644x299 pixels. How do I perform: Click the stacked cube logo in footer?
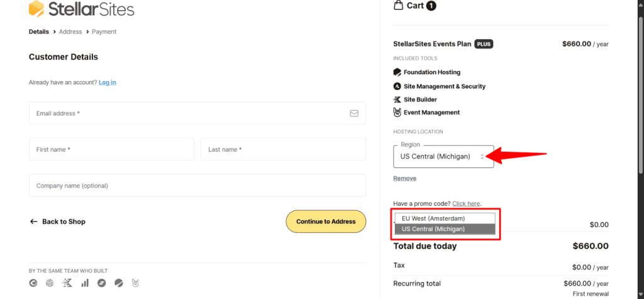point(50,283)
